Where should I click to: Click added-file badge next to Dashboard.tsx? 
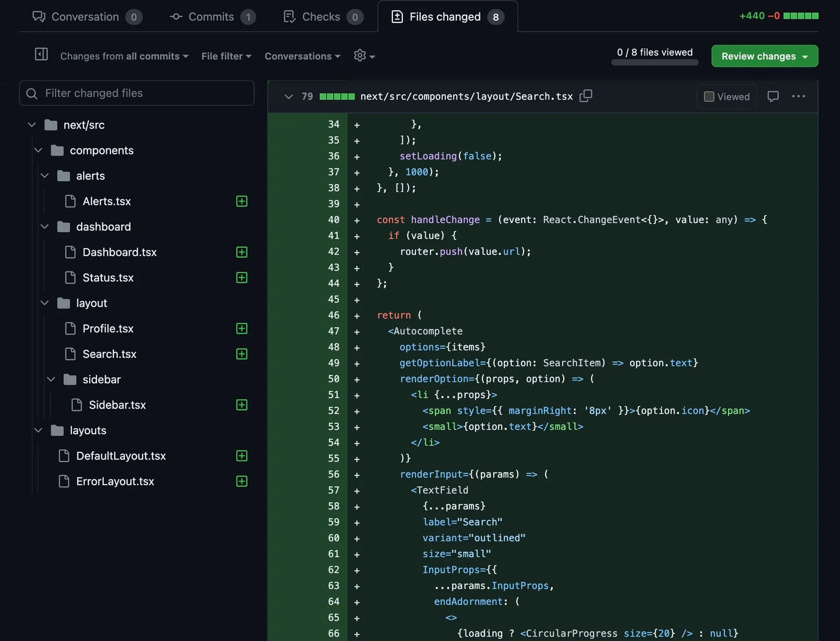tap(241, 252)
